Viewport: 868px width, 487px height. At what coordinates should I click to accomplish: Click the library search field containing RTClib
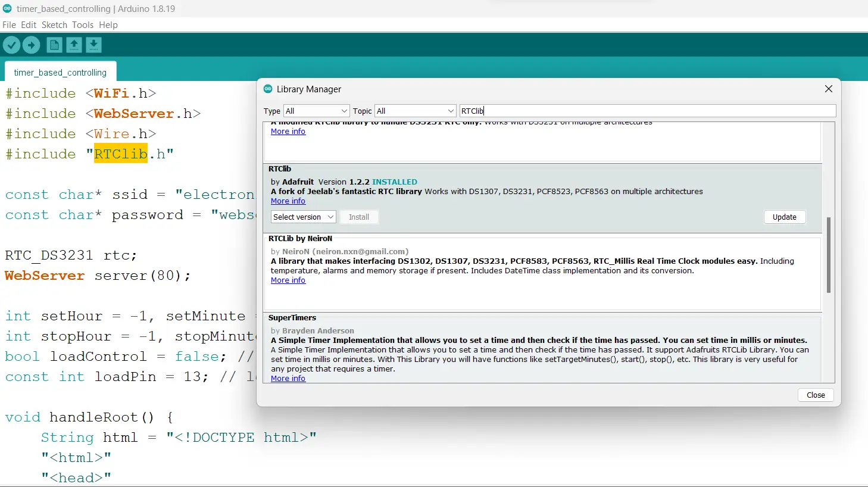click(x=648, y=111)
